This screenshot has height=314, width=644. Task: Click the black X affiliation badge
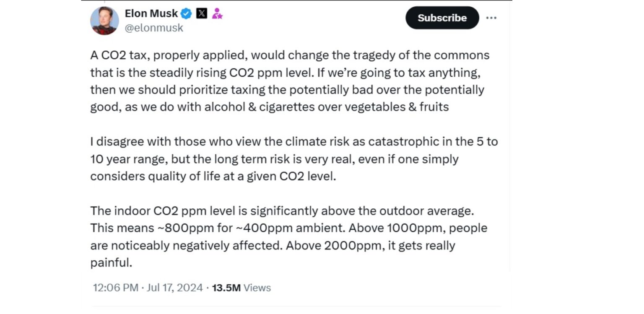(202, 13)
